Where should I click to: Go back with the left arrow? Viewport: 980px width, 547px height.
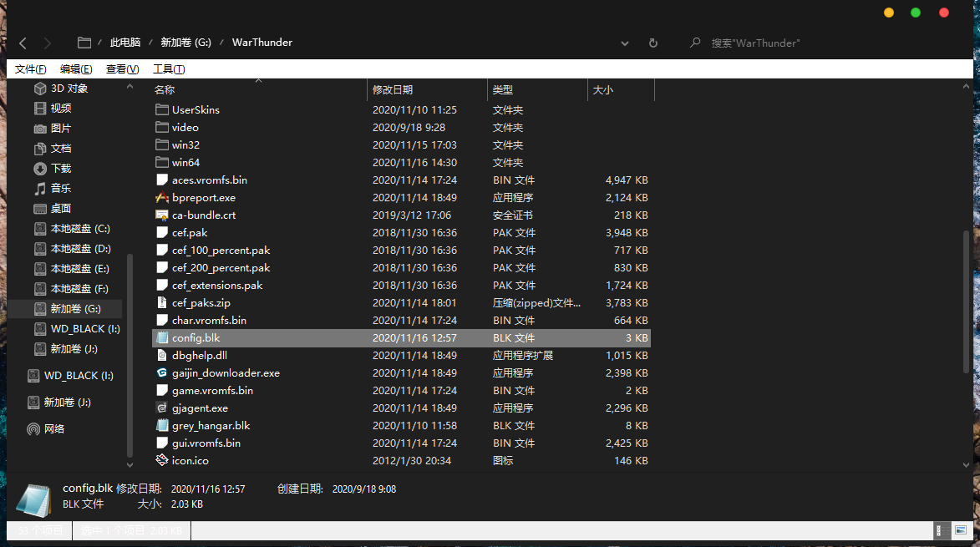tap(23, 43)
